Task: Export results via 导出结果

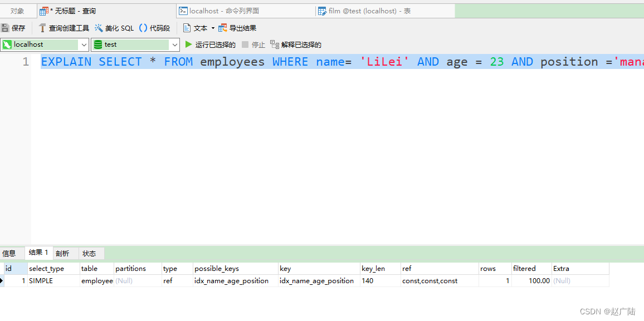Action: point(237,28)
